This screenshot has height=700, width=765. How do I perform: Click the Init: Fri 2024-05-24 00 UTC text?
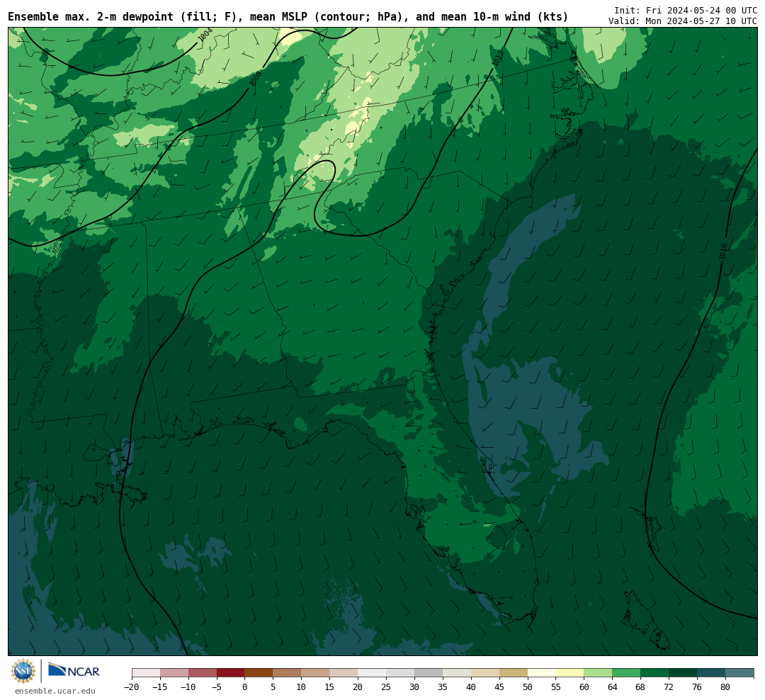pos(686,10)
